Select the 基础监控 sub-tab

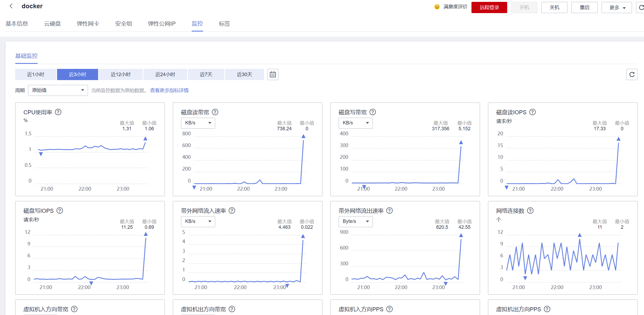26,56
